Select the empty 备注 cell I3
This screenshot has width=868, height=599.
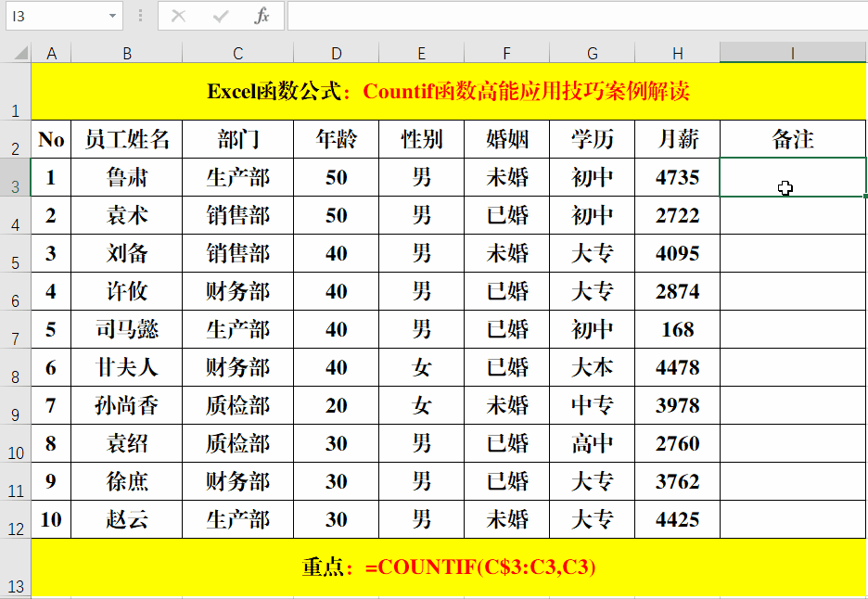click(793, 177)
